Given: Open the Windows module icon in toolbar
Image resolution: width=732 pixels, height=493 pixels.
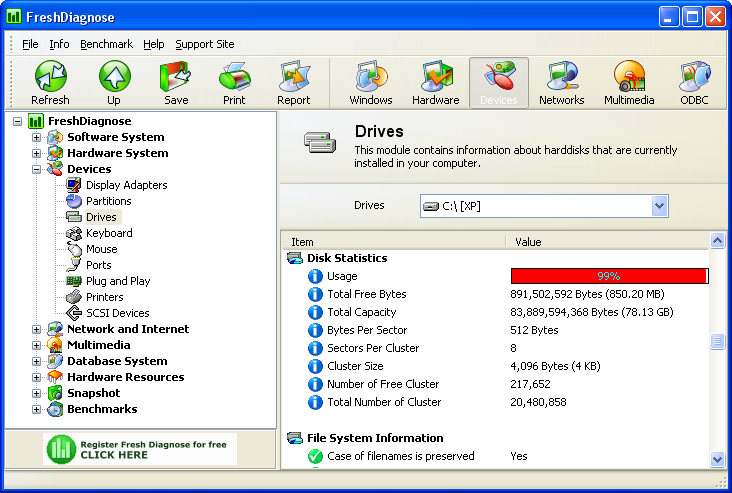Looking at the screenshot, I should coord(371,76).
